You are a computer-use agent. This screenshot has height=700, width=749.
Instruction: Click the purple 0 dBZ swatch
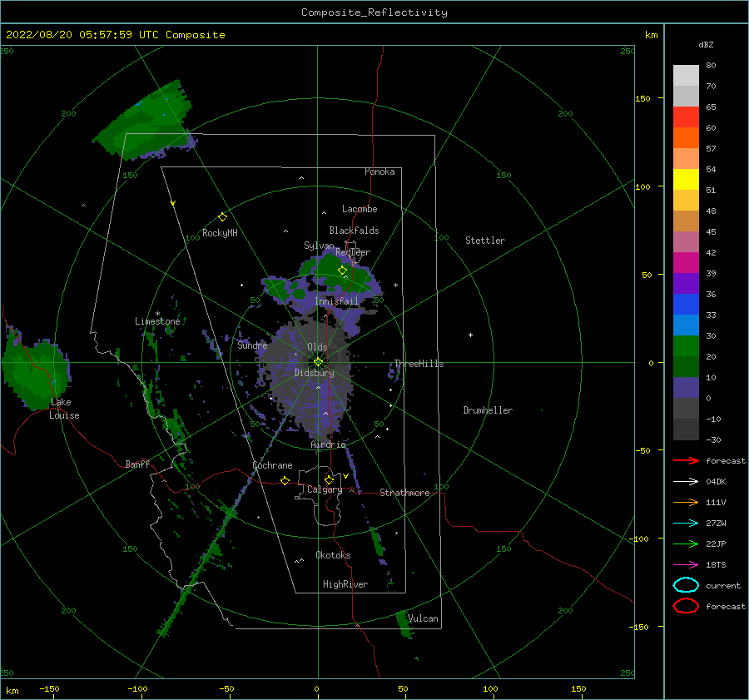[686, 388]
